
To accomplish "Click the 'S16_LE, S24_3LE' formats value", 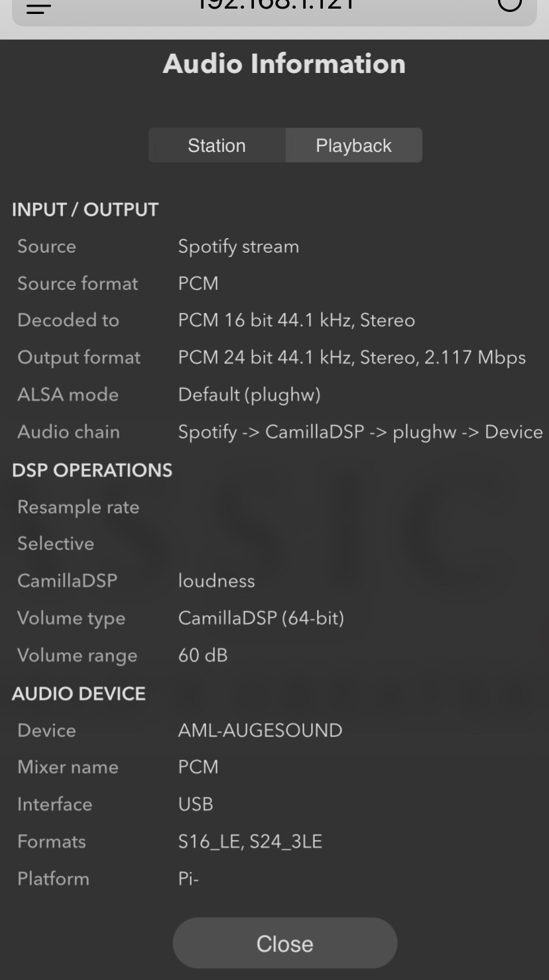I will (250, 842).
